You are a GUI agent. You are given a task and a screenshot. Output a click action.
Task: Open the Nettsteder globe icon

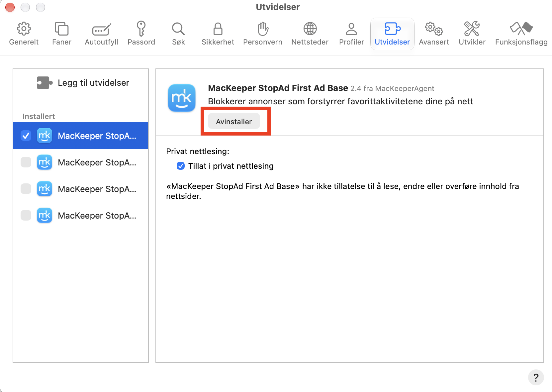(x=310, y=29)
